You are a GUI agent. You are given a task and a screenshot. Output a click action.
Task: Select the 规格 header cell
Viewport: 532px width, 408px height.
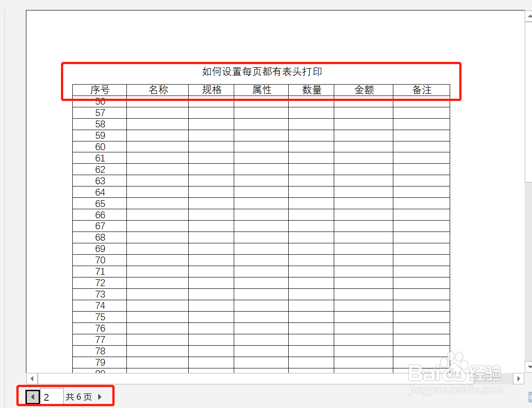(211, 90)
